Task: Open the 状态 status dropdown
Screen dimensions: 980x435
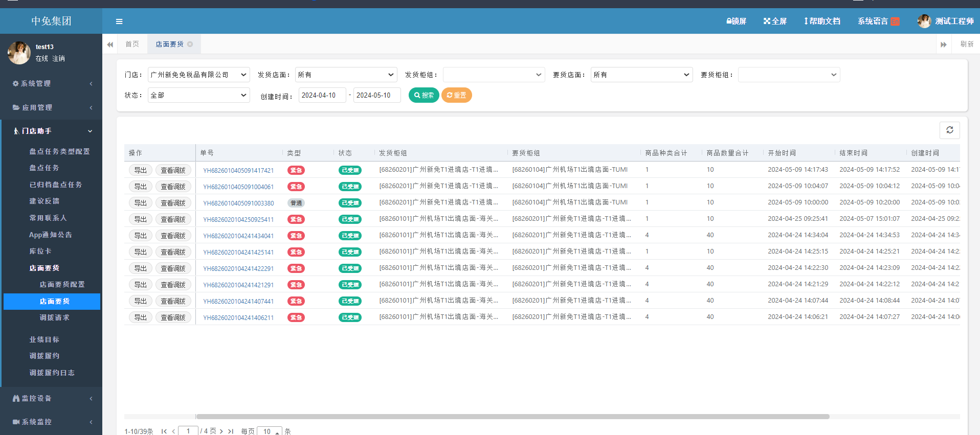Action: click(x=198, y=96)
